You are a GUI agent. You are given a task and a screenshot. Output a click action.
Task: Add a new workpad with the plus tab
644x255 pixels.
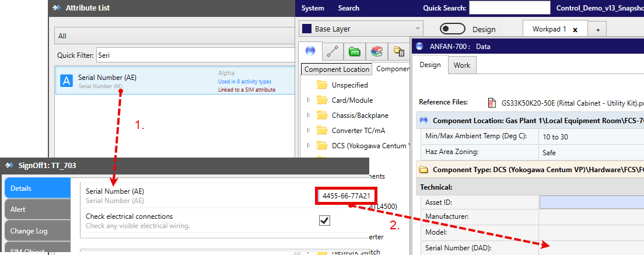[x=597, y=30]
